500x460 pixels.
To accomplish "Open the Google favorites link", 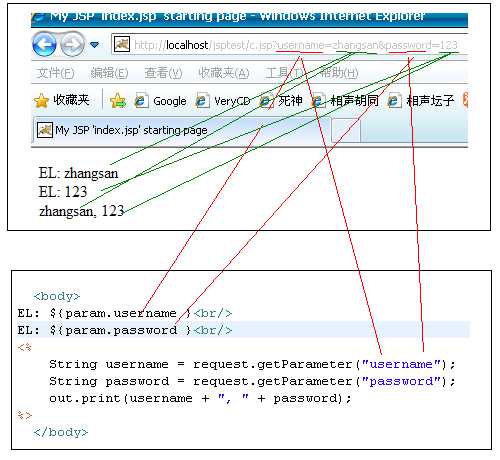I will point(160,100).
